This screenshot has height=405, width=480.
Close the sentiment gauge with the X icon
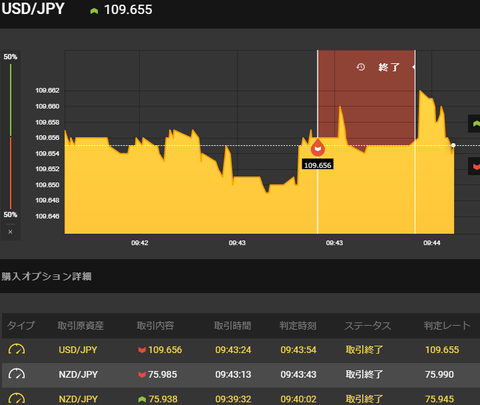(10, 232)
